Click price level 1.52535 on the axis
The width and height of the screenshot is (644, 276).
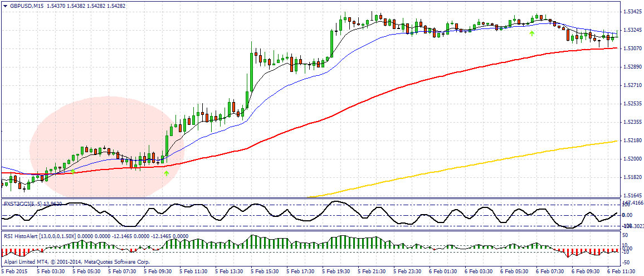[631, 104]
